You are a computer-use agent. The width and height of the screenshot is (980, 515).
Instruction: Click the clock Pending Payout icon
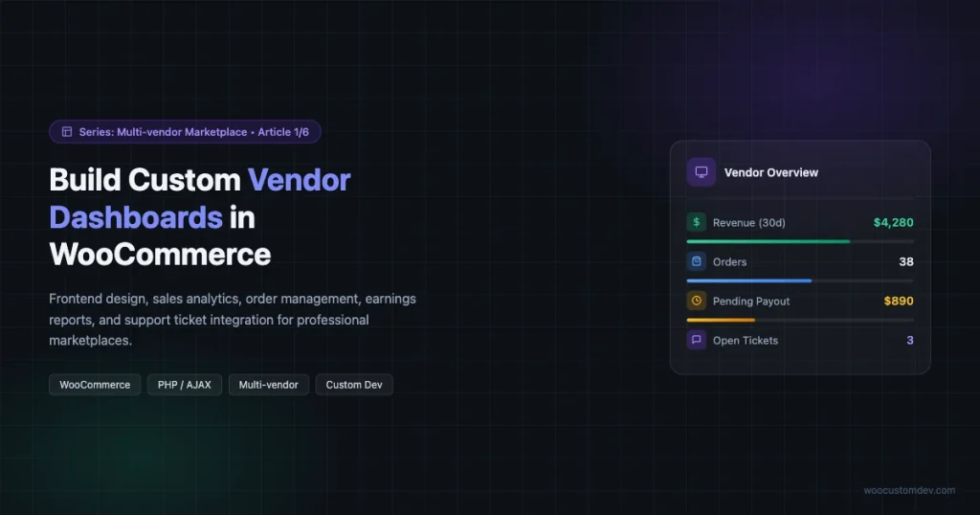pos(697,301)
